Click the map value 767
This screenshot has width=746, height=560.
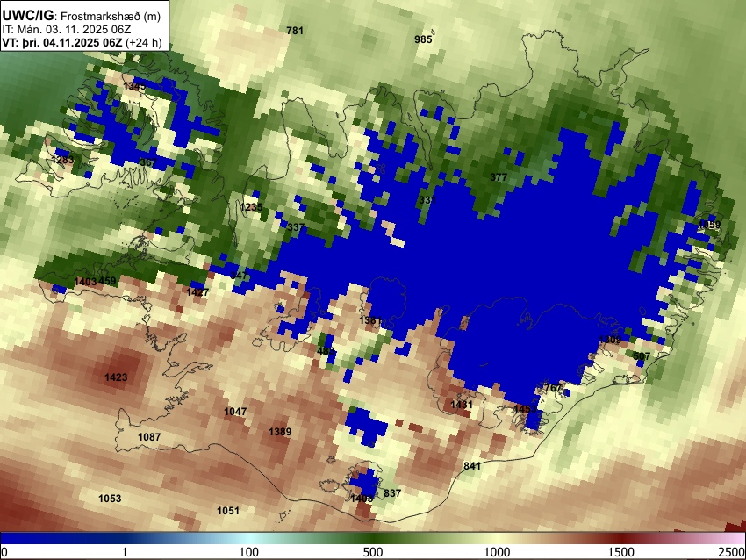553,388
